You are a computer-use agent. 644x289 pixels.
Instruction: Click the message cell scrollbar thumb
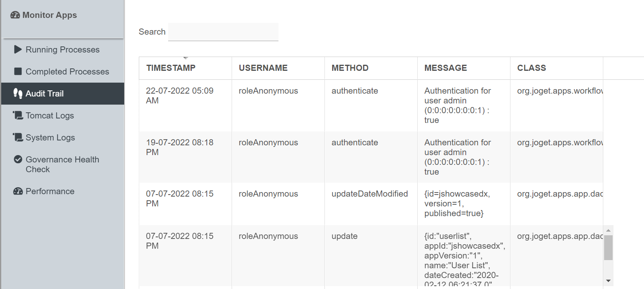(x=608, y=247)
